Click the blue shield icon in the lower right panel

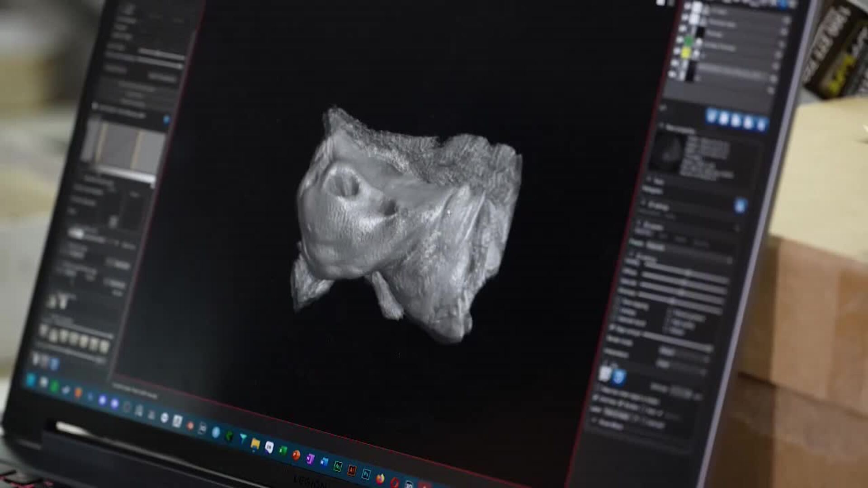click(x=619, y=377)
